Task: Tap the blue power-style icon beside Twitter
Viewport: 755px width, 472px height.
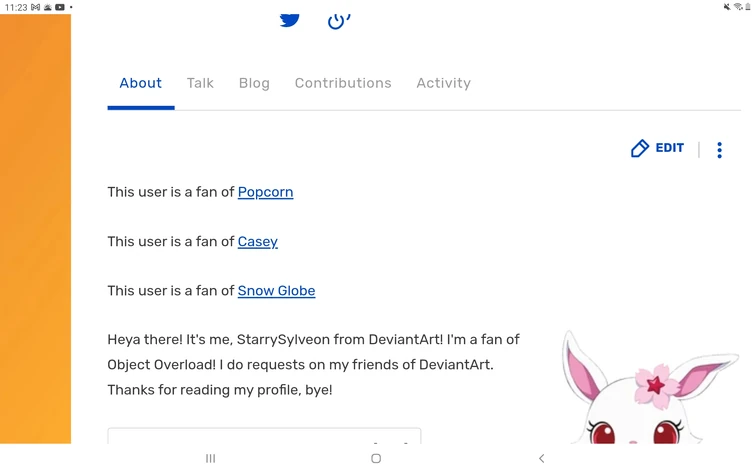Action: pos(339,21)
